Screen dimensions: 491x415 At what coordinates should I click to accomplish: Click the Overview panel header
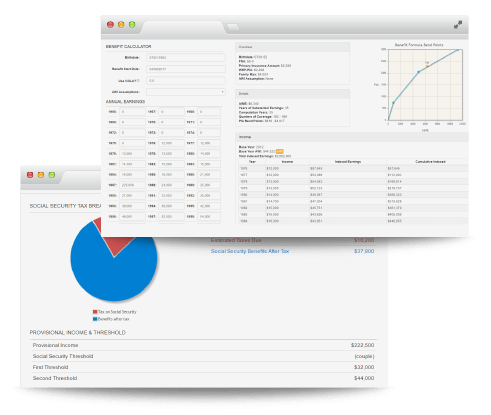(292, 47)
